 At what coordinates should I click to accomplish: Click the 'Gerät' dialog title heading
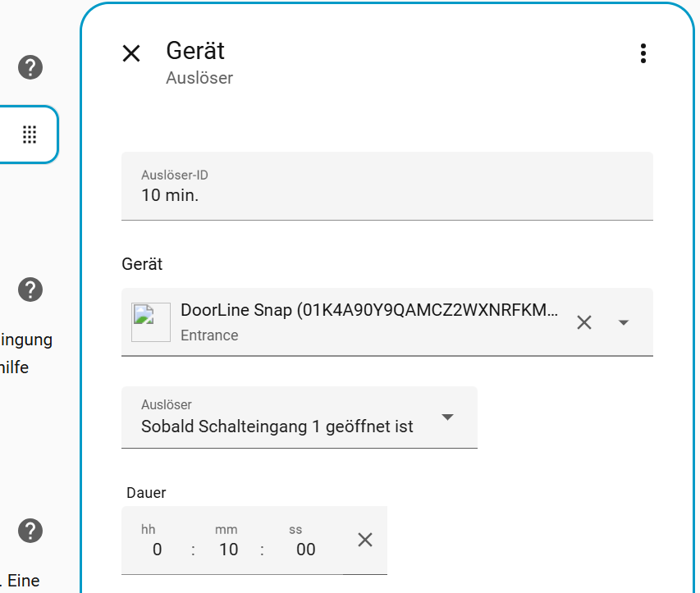point(195,51)
